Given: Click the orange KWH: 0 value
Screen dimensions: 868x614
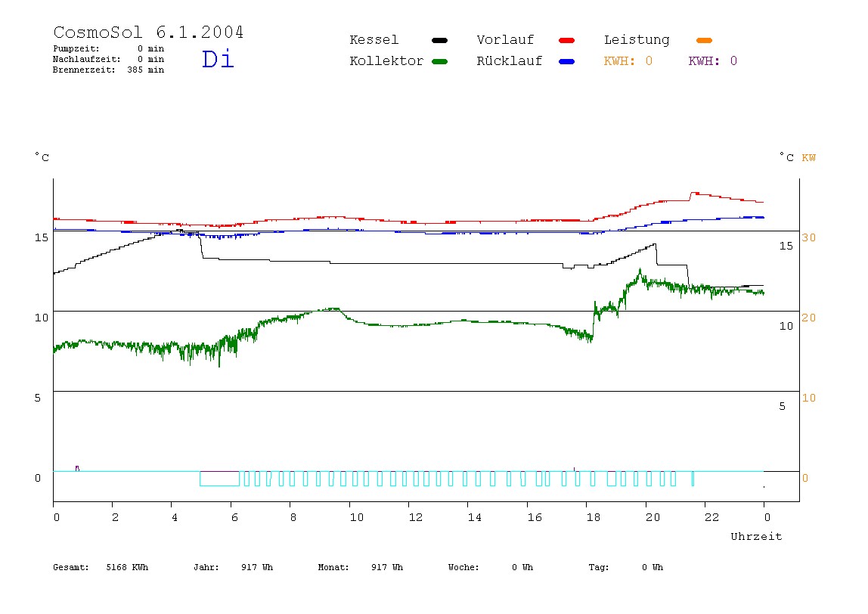Looking at the screenshot, I should 628,61.
